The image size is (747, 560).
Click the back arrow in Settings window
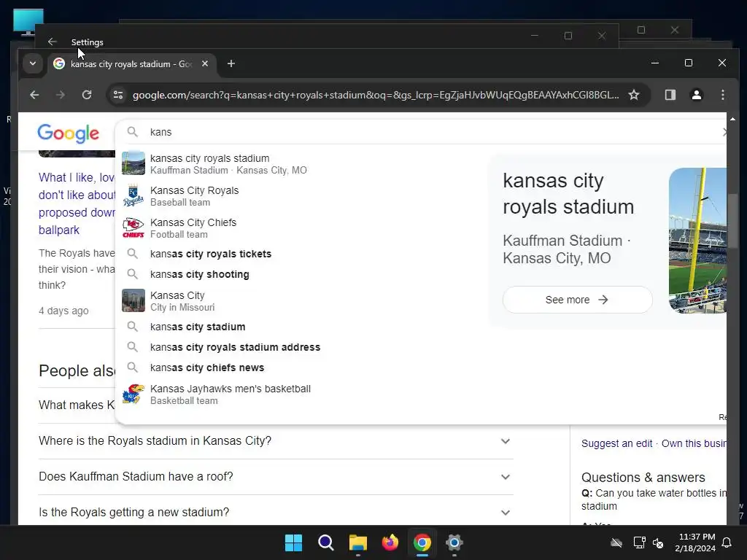(x=53, y=42)
